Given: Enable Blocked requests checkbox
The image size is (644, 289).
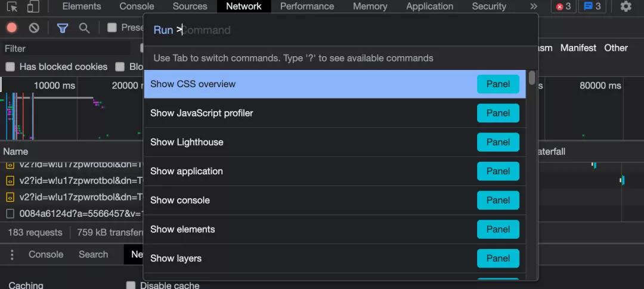Looking at the screenshot, I should (x=120, y=67).
